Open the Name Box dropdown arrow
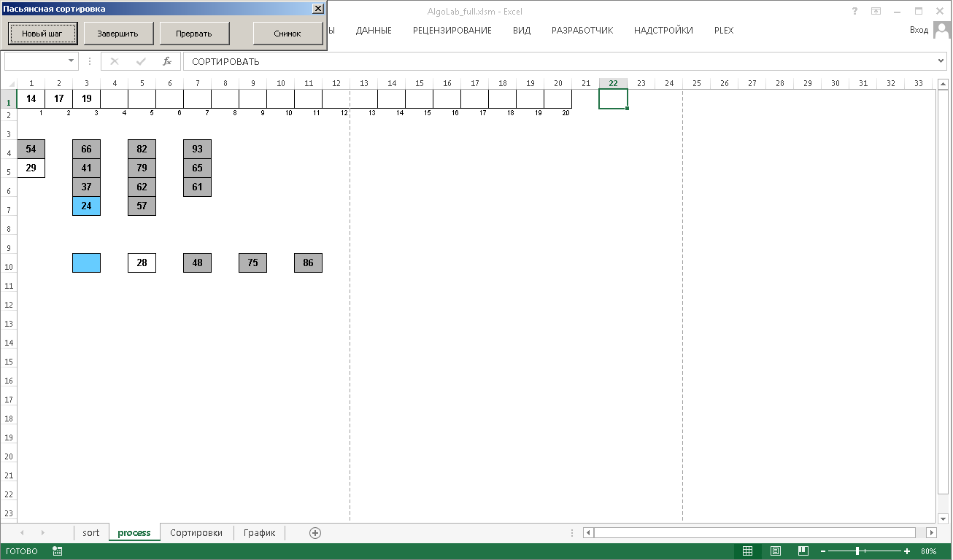The height and width of the screenshot is (560, 953). (x=72, y=61)
